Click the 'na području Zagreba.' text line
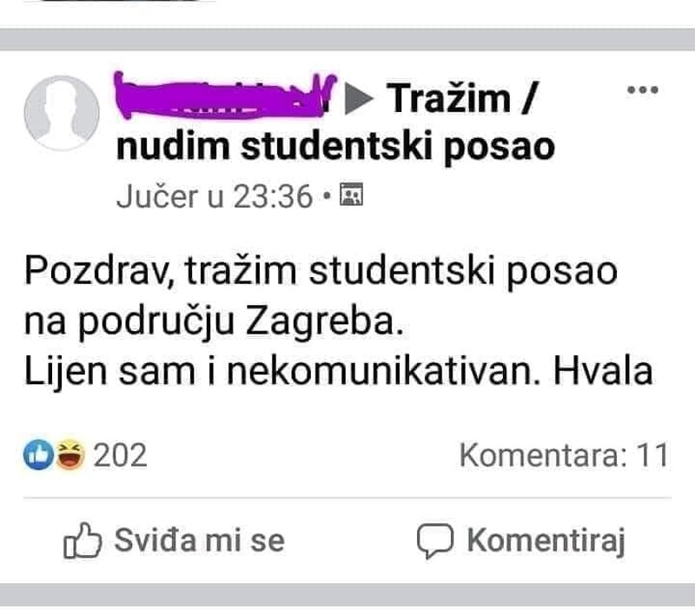 point(215,321)
